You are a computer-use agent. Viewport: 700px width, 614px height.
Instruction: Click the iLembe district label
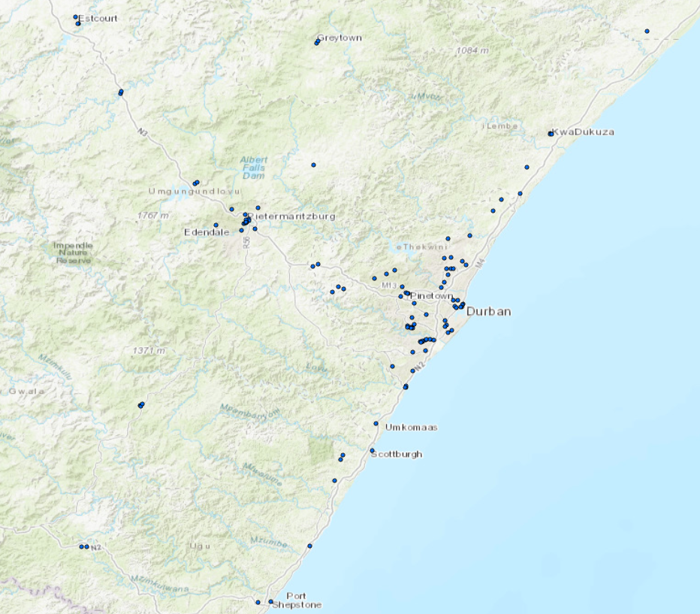click(x=500, y=126)
